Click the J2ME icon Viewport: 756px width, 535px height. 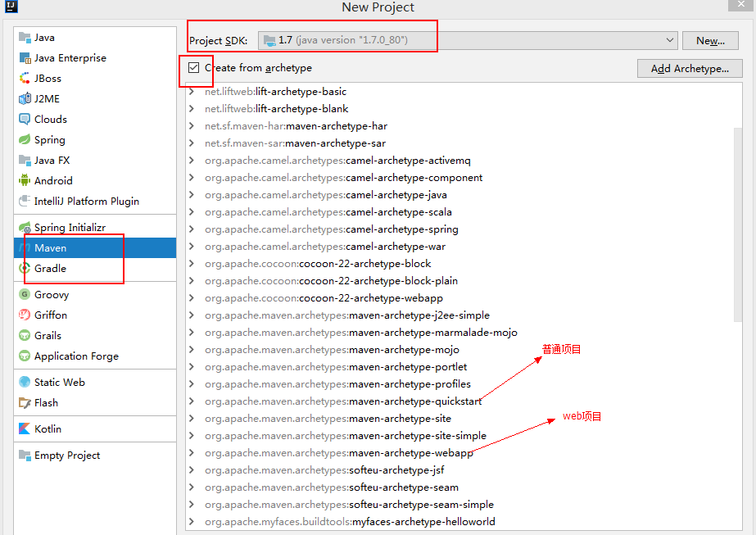pos(25,99)
